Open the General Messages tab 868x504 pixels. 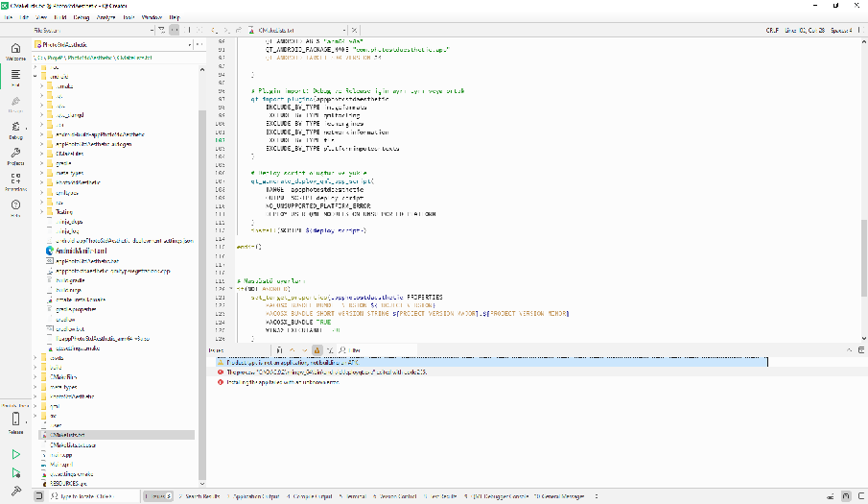(559, 496)
